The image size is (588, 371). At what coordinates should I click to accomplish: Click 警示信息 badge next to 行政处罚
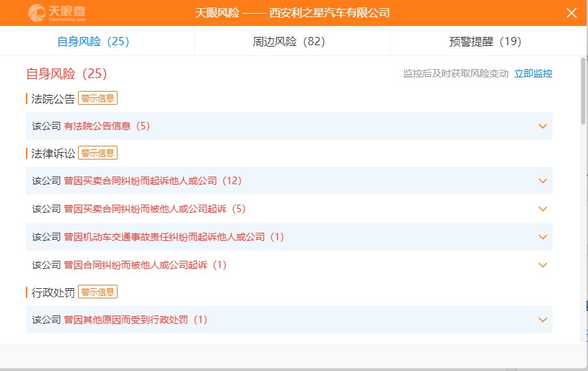pyautogui.click(x=98, y=292)
